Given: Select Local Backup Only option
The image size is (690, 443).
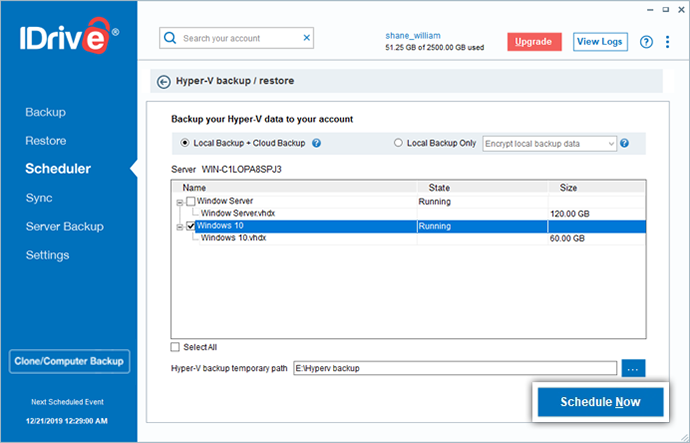Looking at the screenshot, I should tap(398, 143).
